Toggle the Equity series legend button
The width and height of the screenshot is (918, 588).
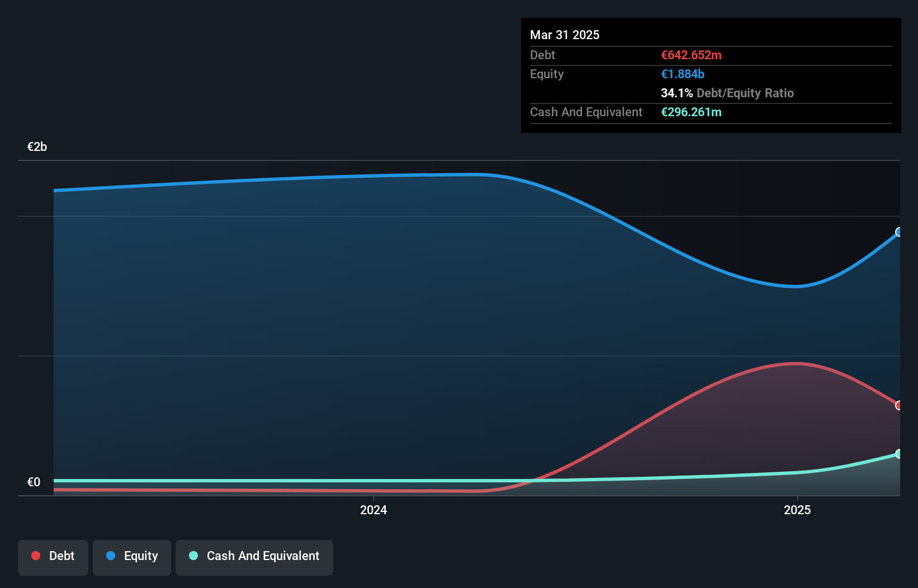click(x=132, y=557)
